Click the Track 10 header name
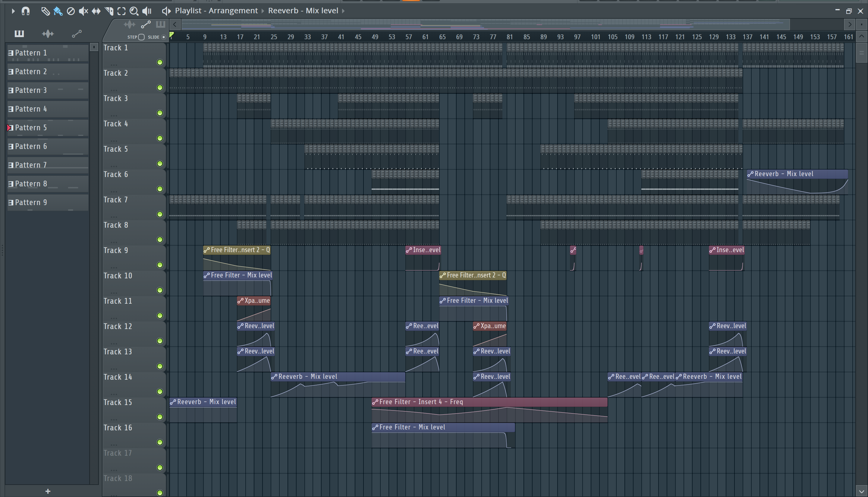This screenshot has height=497, width=868. [118, 276]
